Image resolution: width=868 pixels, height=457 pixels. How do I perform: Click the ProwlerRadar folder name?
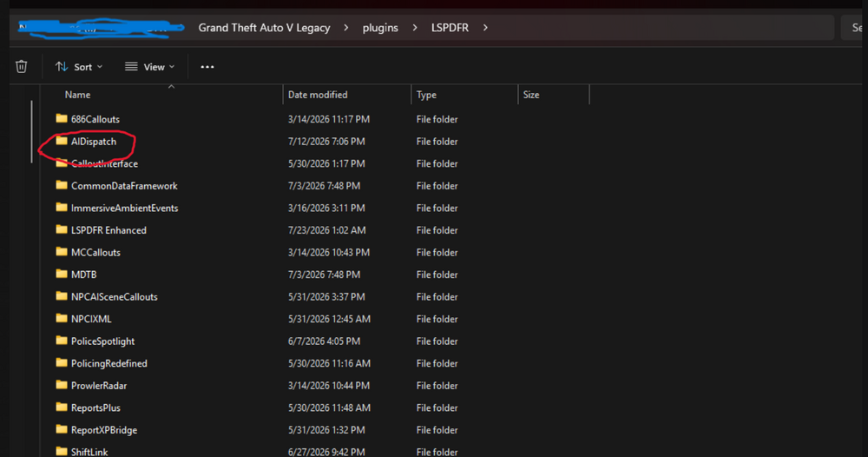pyautogui.click(x=99, y=385)
